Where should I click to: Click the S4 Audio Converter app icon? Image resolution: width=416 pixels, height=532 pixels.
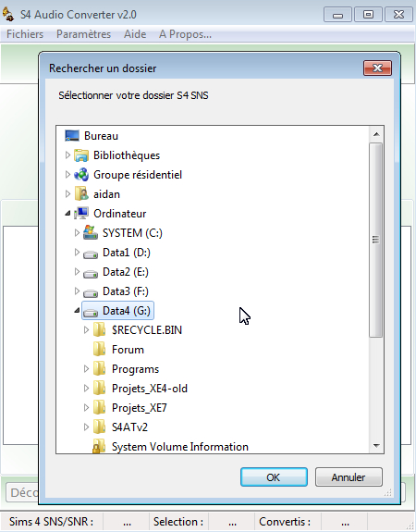(8, 15)
